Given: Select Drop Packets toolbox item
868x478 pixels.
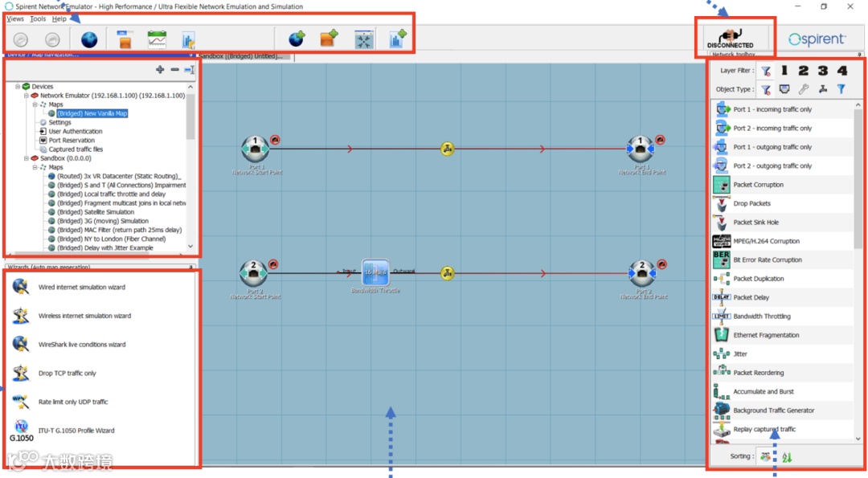Looking at the screenshot, I should pos(783,203).
